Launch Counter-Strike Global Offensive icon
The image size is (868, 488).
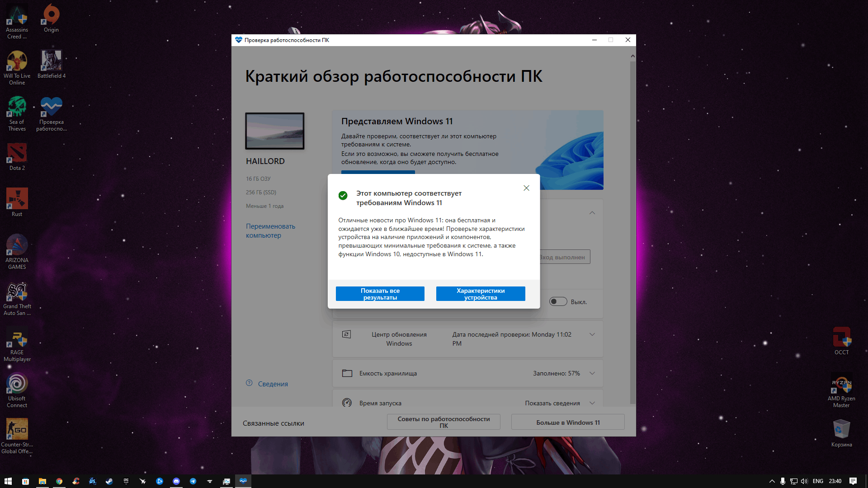click(17, 428)
